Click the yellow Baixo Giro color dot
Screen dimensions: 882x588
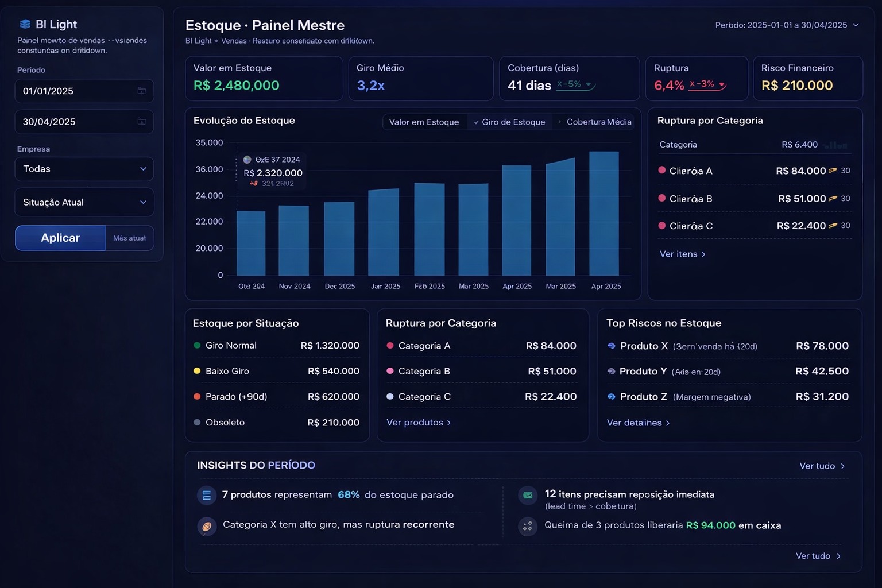pyautogui.click(x=197, y=371)
